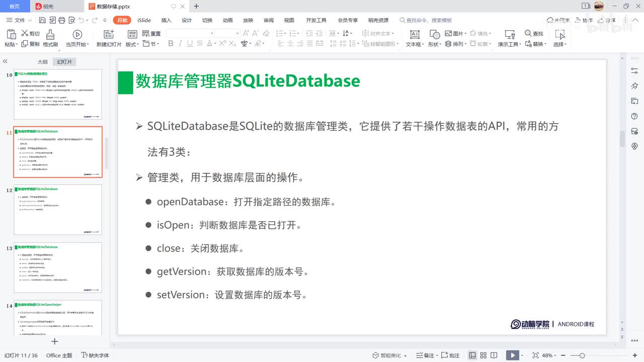Add a new slide with plus button
This screenshot has height=362, width=644.
55,341
